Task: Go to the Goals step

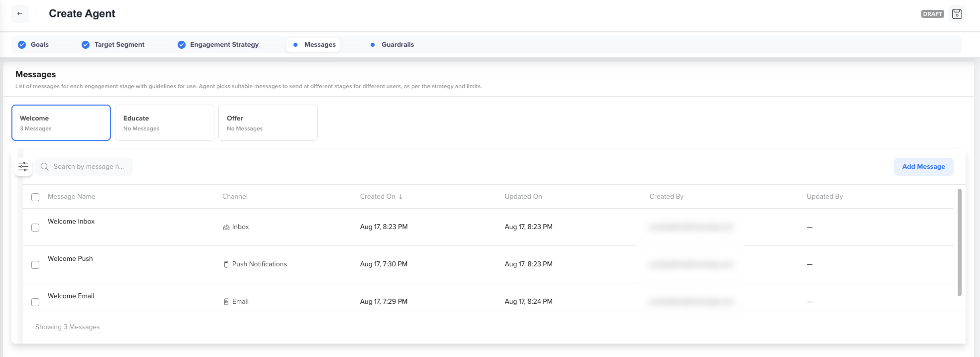Action: (x=40, y=45)
